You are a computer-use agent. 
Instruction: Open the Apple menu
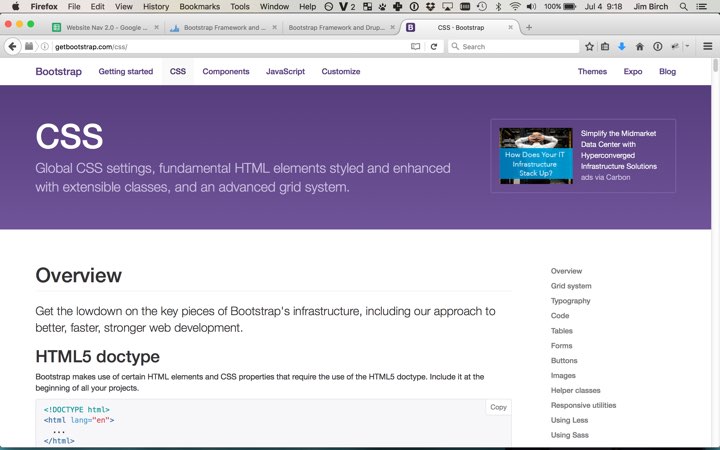(x=15, y=6)
